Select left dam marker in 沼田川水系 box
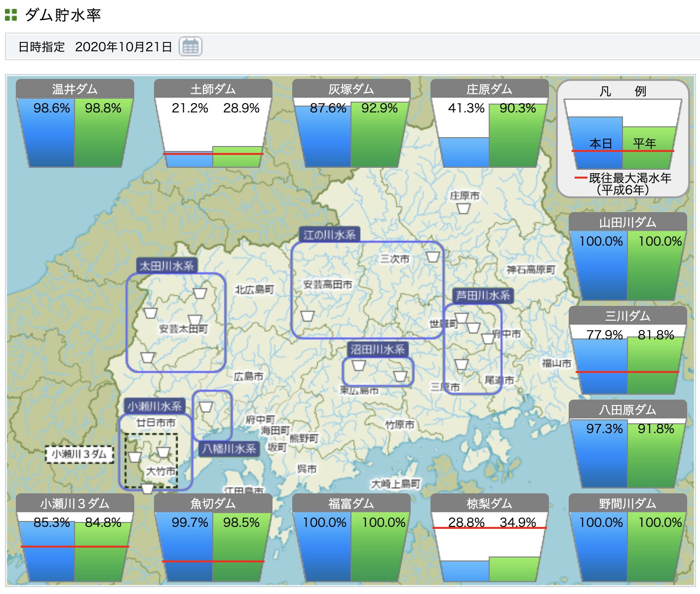This screenshot has height=594, width=700. pyautogui.click(x=359, y=366)
